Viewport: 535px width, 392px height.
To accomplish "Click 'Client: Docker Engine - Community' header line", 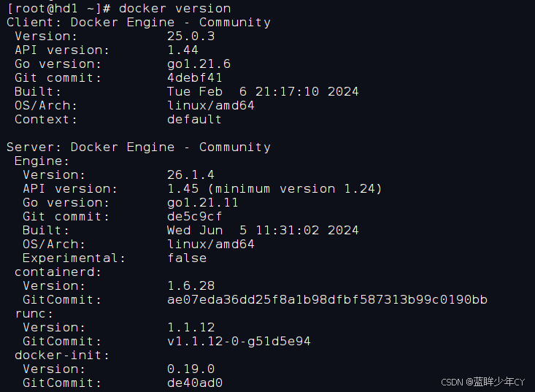I will (139, 23).
